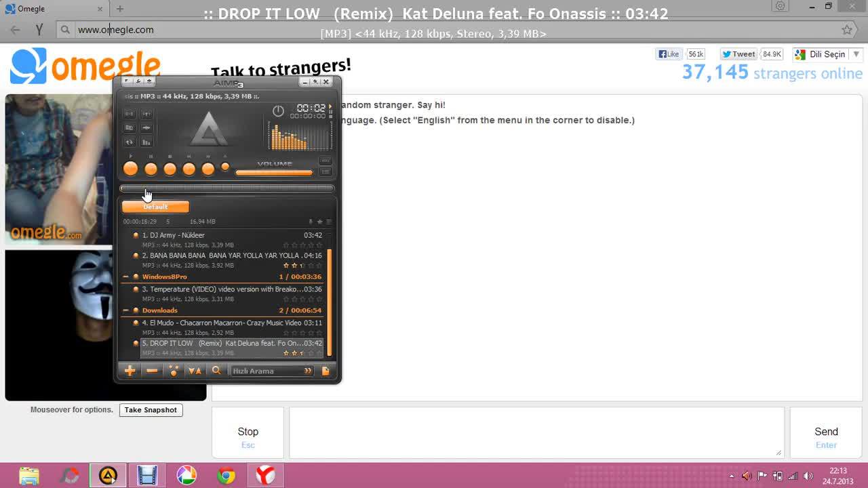Click the Stop chat button
868x488 pixels.
[x=248, y=432]
